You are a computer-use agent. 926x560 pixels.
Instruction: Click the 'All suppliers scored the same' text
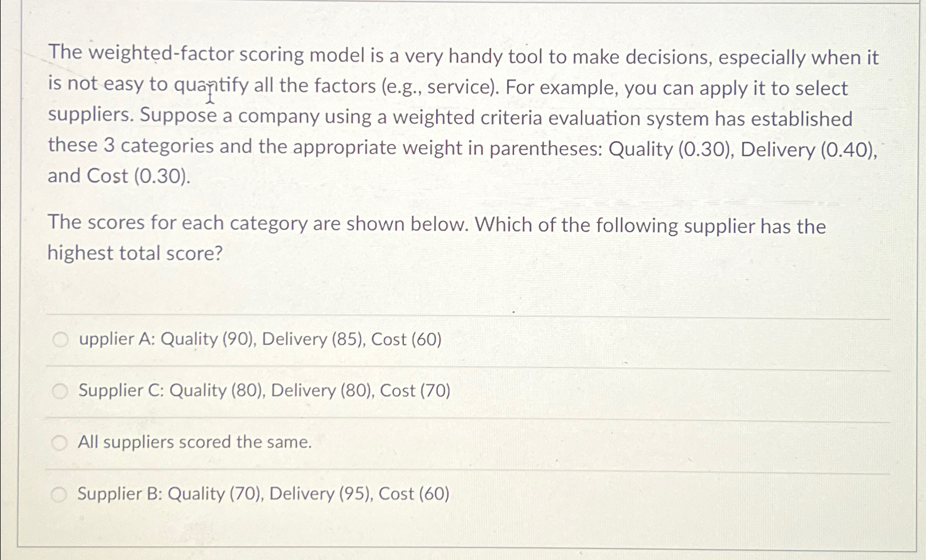[195, 442]
